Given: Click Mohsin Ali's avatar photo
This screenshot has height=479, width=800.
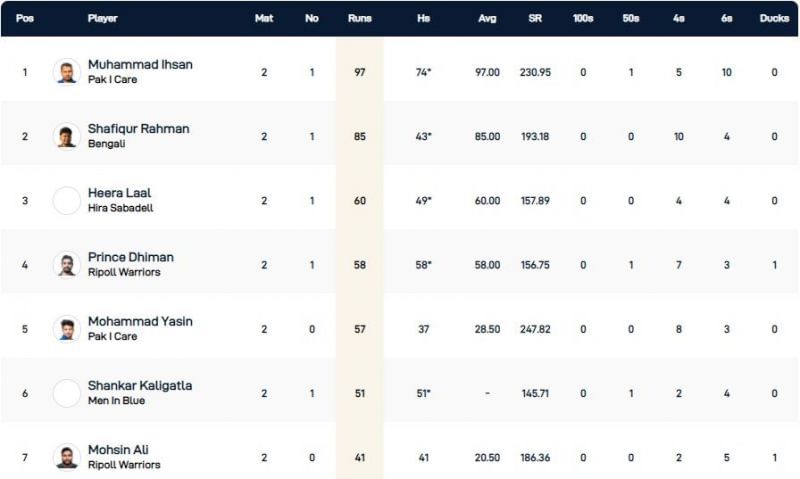Looking at the screenshot, I should (67, 457).
